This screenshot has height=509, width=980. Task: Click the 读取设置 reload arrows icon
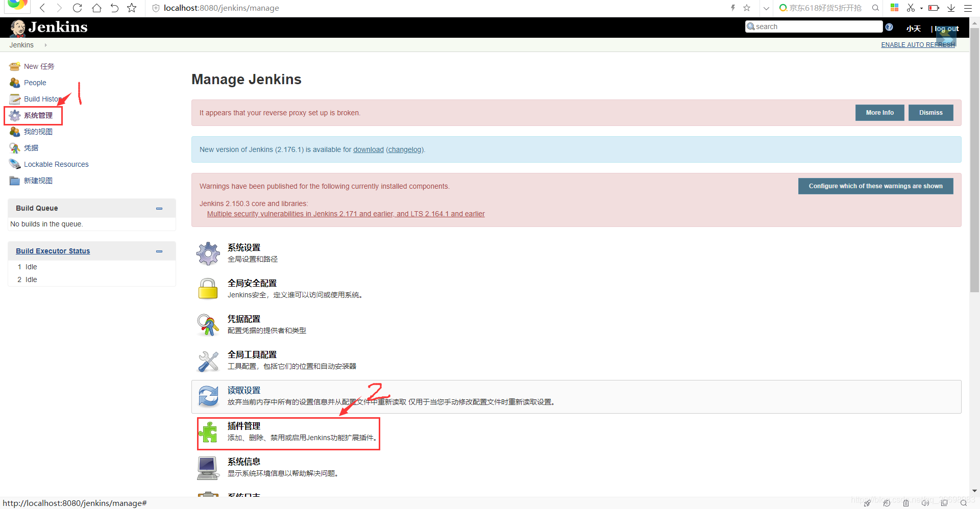(208, 396)
